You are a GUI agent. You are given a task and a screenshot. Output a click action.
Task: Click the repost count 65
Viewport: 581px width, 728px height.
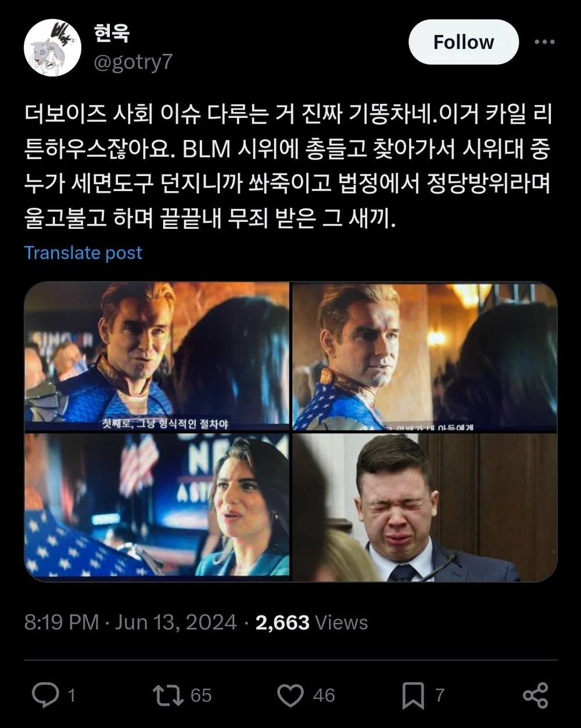201,695
